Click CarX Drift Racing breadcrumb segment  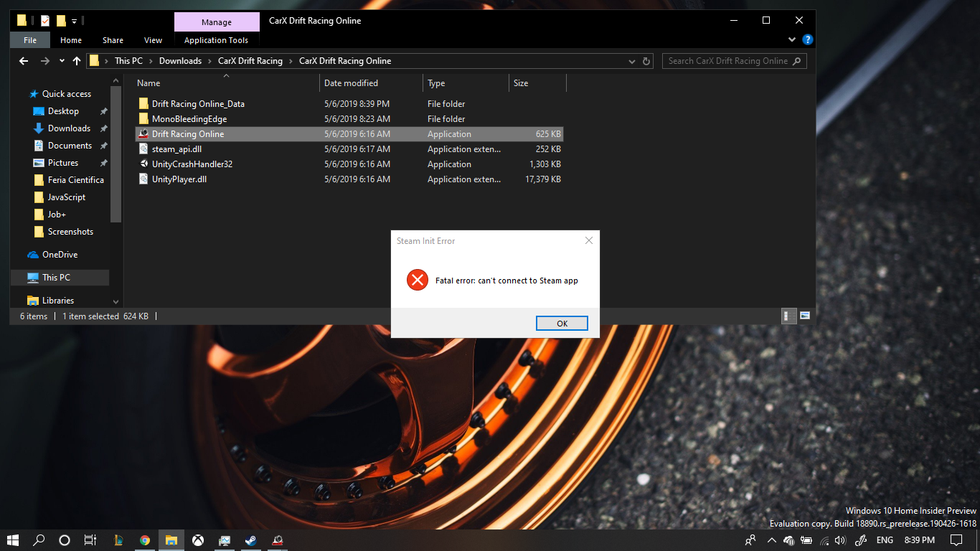pos(250,61)
